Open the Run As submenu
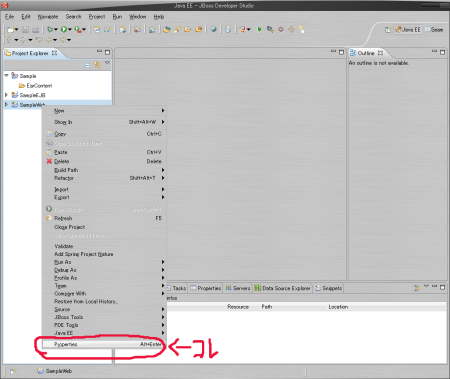450x379 pixels. (104, 262)
